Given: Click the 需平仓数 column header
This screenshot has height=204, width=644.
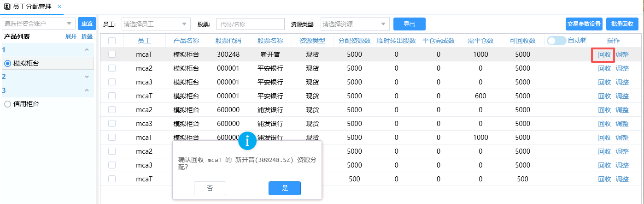Looking at the screenshot, I should (480, 41).
